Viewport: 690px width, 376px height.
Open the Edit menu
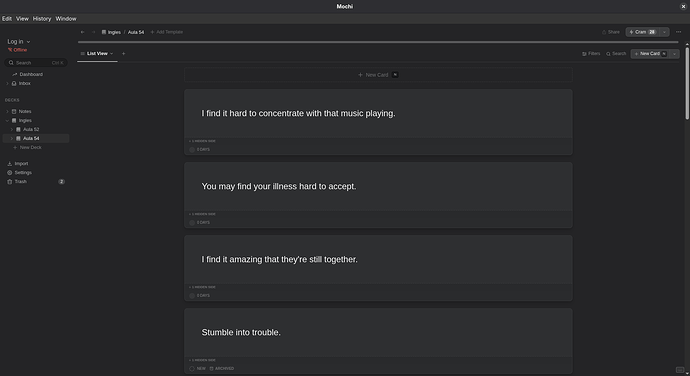point(7,18)
